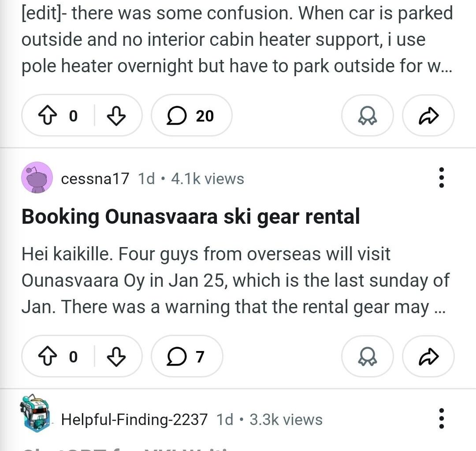Open Helpful-Finding-2237's avatar

(35, 413)
